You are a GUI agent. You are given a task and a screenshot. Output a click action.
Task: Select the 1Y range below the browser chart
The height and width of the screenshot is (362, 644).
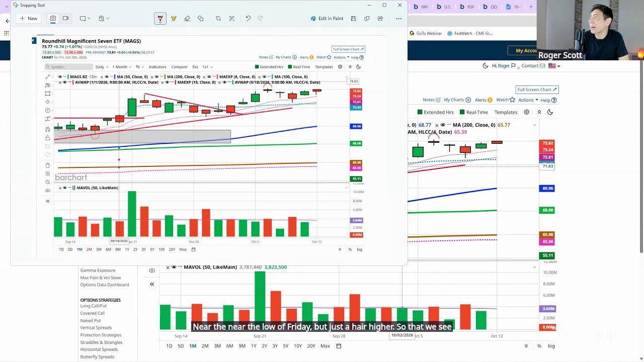[254, 346]
